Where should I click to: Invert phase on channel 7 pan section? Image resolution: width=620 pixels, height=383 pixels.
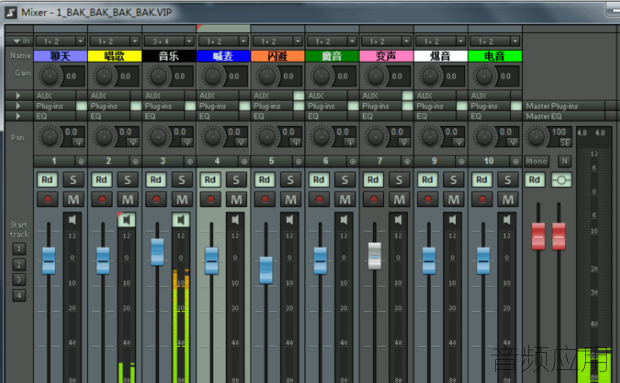(404, 142)
